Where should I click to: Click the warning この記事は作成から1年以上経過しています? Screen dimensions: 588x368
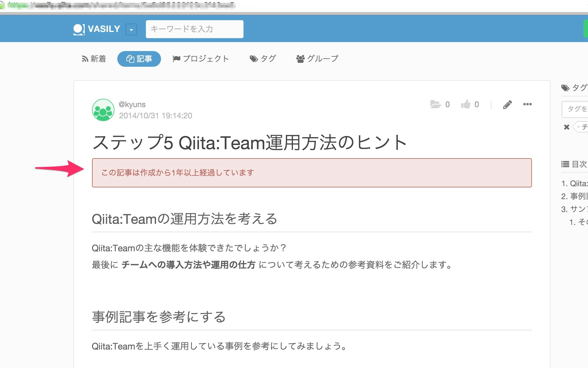click(312, 173)
